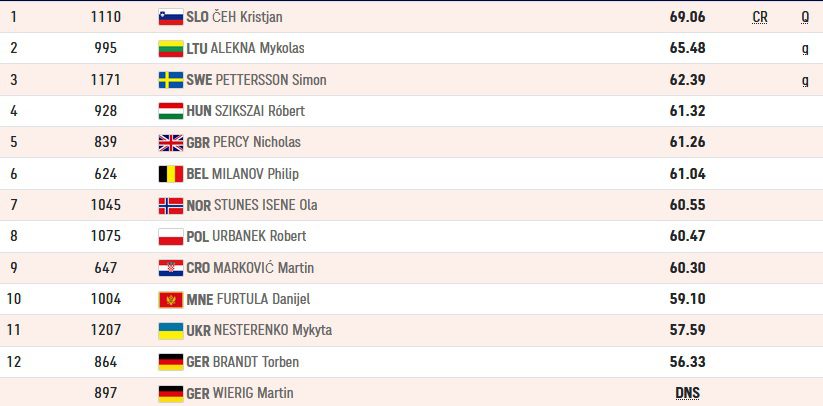
Task: Click the Norway flag icon
Action: (171, 205)
